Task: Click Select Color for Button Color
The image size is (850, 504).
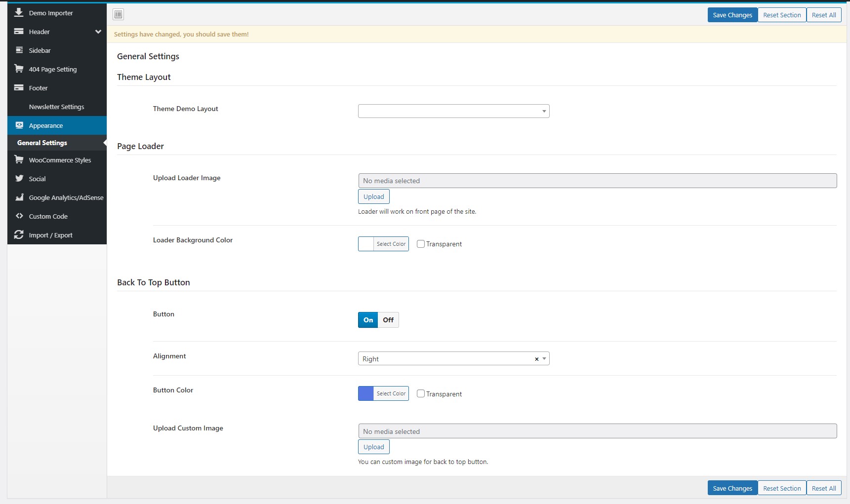Action: pos(391,393)
